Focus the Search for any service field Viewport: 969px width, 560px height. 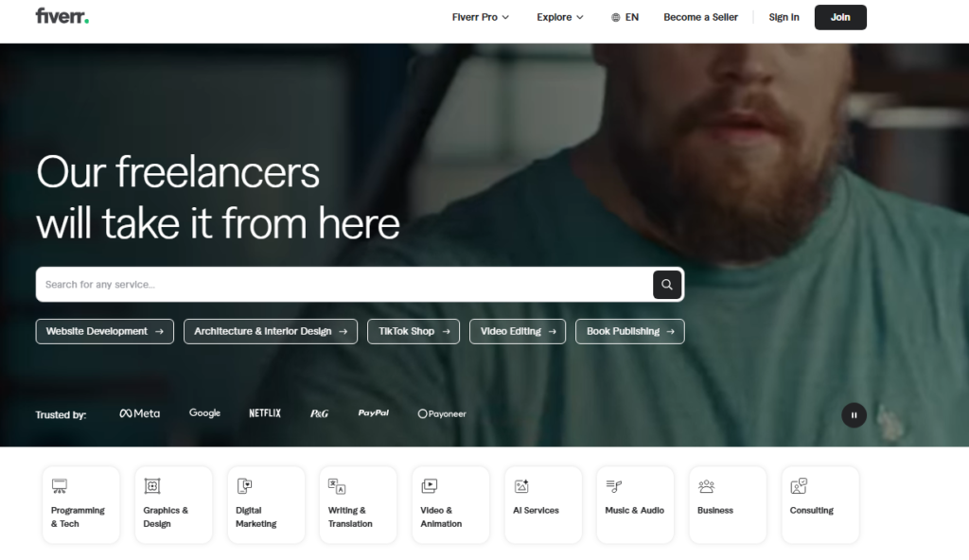tap(344, 285)
